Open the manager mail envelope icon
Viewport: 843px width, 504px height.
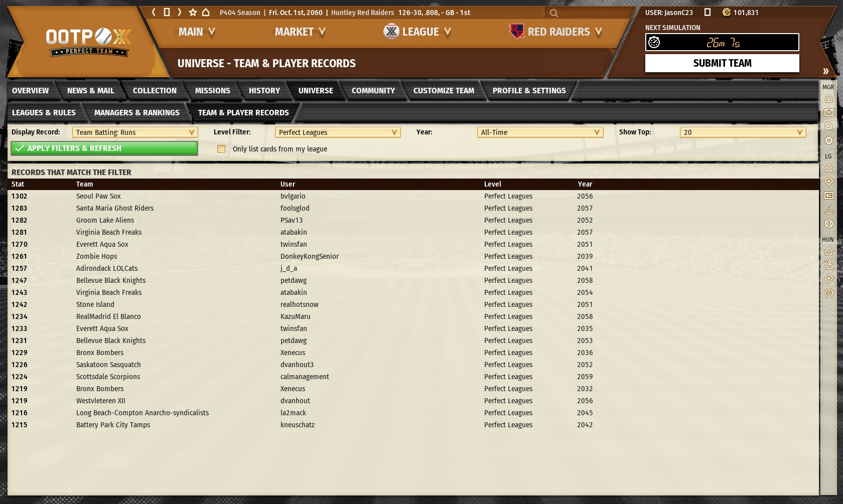(x=828, y=112)
